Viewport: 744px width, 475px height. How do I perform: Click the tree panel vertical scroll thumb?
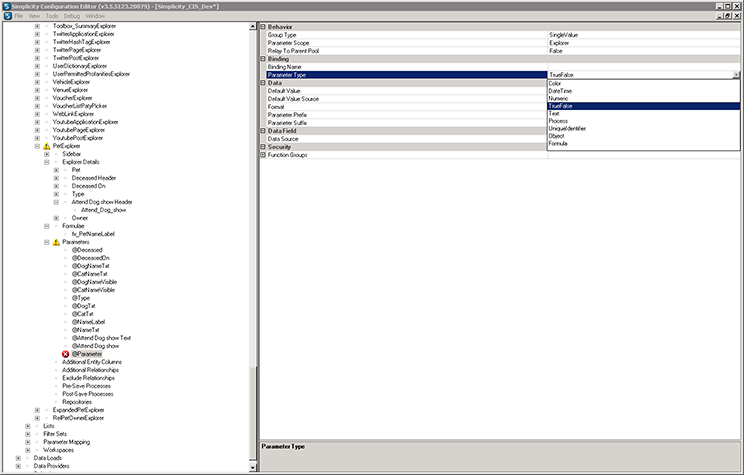coord(253,413)
